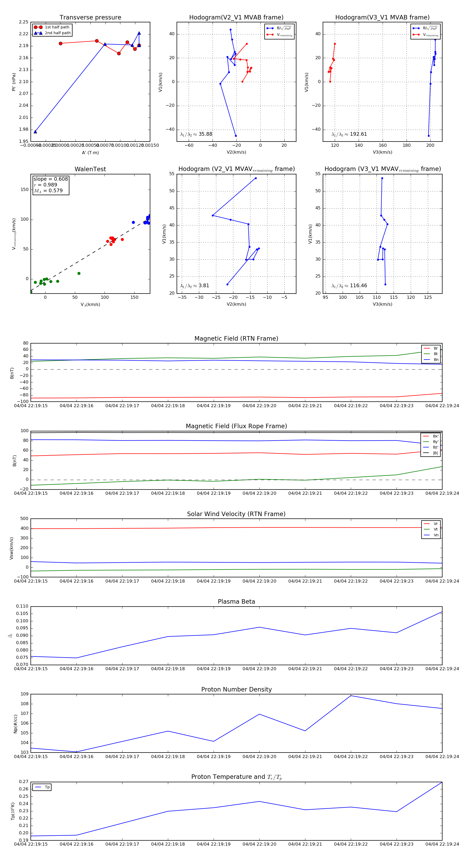Select the Br legend entry

click(431, 349)
